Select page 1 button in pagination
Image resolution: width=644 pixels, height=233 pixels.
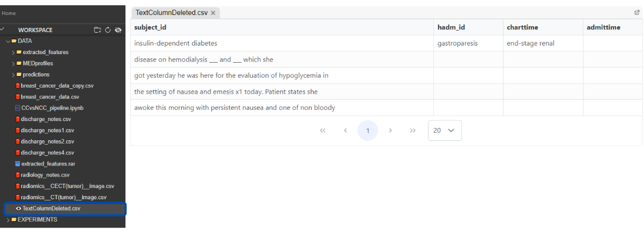(368, 130)
